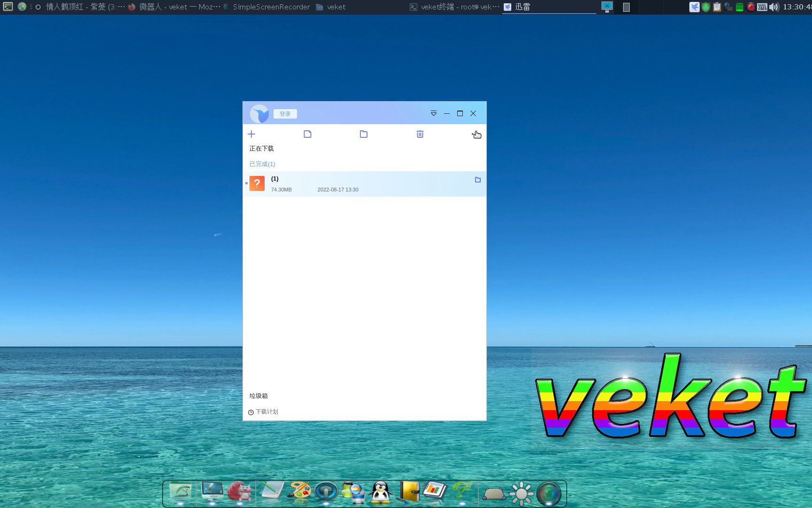812x508 pixels.
Task: Switch to the SimpleScreenRecorder taskbar entry
Action: (x=266, y=7)
